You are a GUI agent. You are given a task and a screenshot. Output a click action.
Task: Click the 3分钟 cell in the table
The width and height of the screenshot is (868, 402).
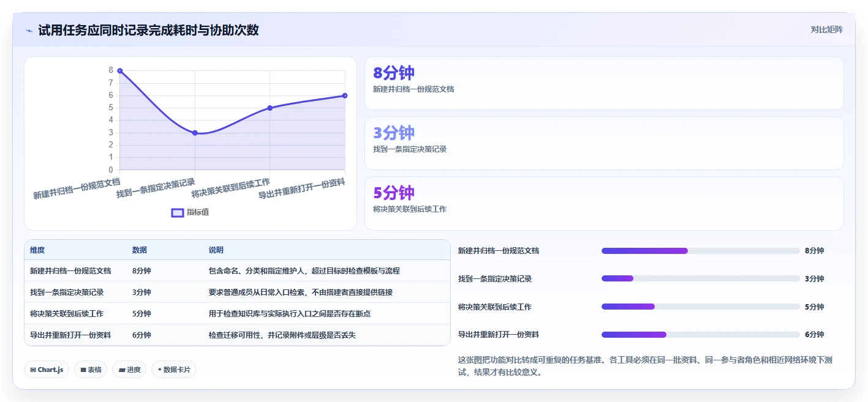(x=142, y=292)
